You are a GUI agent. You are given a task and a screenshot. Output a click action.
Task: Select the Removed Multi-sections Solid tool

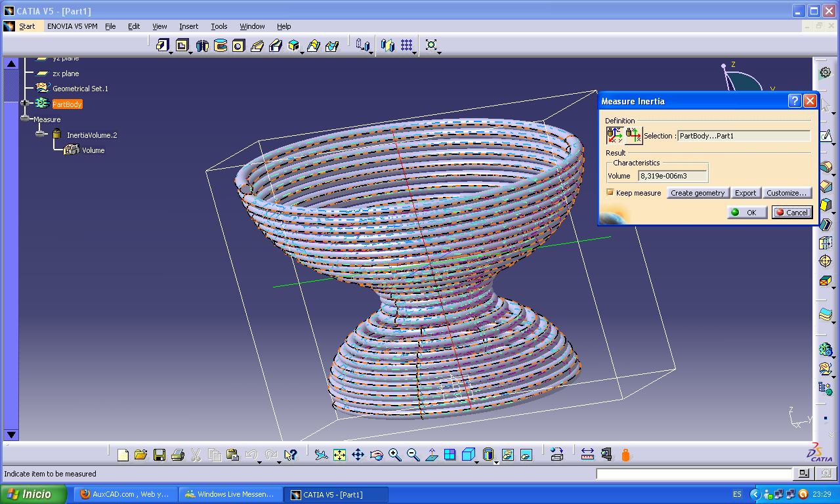click(332, 45)
